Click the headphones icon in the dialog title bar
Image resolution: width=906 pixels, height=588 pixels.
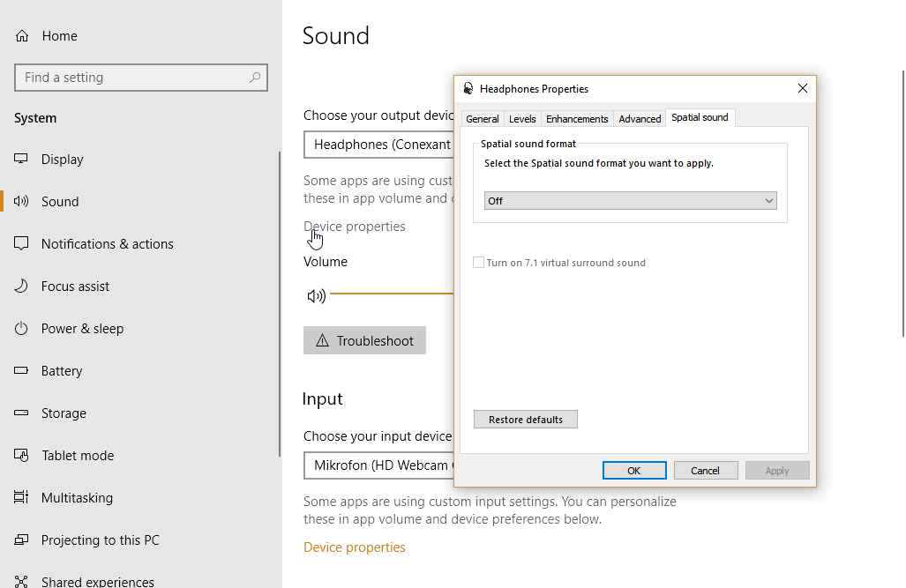(468, 88)
